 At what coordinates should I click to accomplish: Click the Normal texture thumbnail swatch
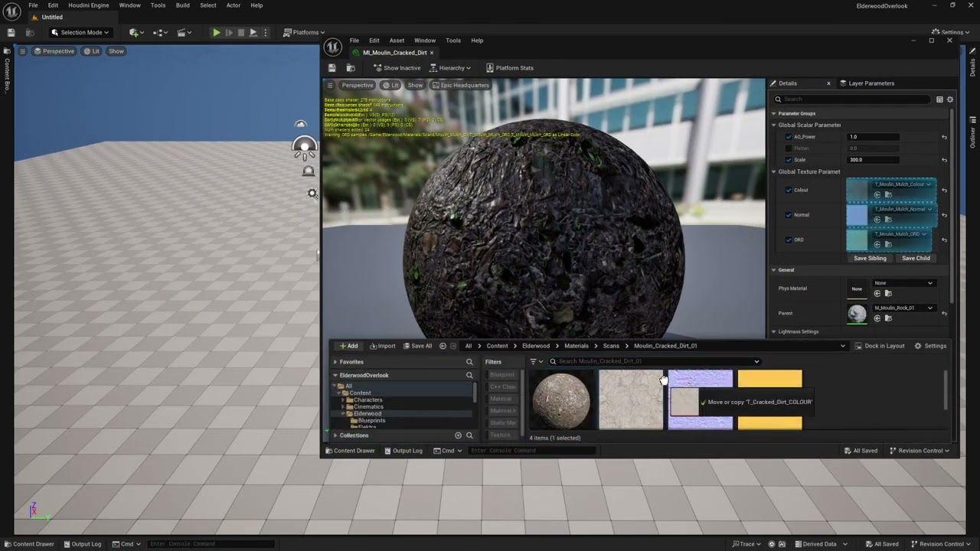tap(857, 215)
